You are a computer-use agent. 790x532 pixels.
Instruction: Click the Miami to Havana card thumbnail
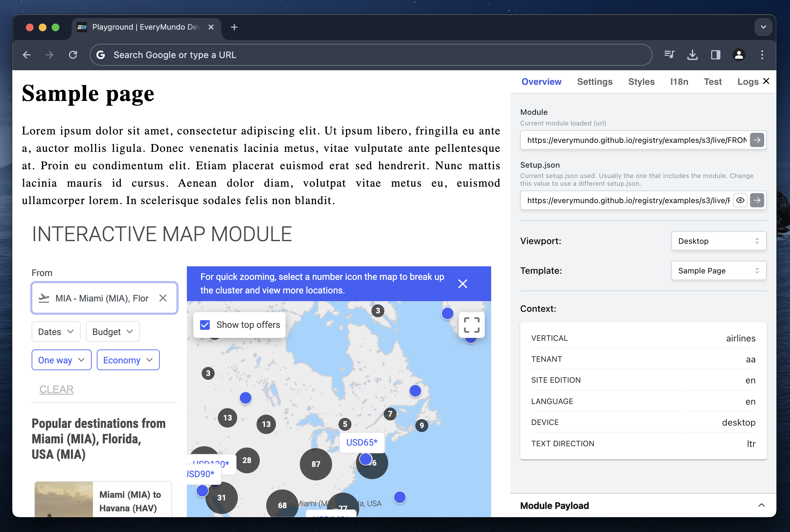pyautogui.click(x=64, y=499)
